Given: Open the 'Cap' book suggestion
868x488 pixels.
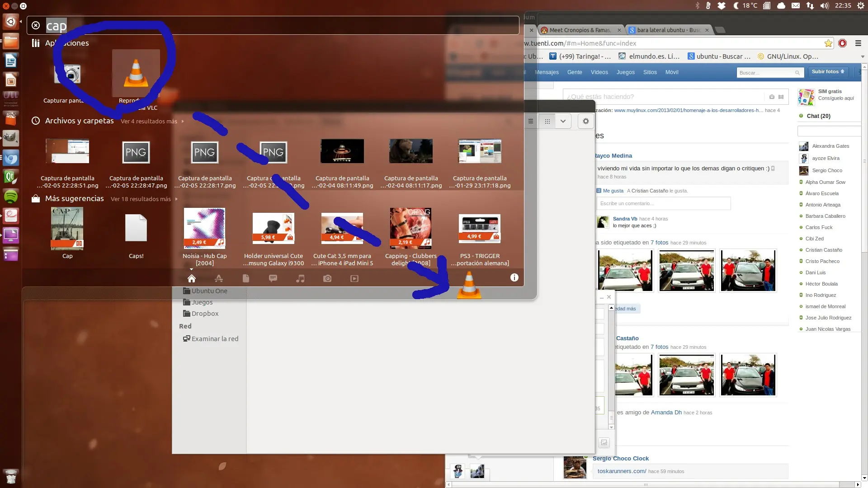Looking at the screenshot, I should tap(67, 233).
